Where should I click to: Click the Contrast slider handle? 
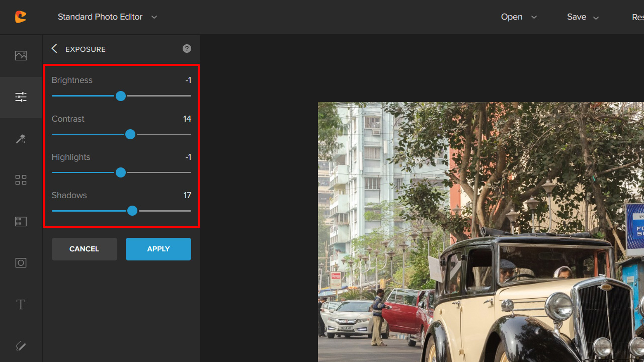[x=130, y=134]
